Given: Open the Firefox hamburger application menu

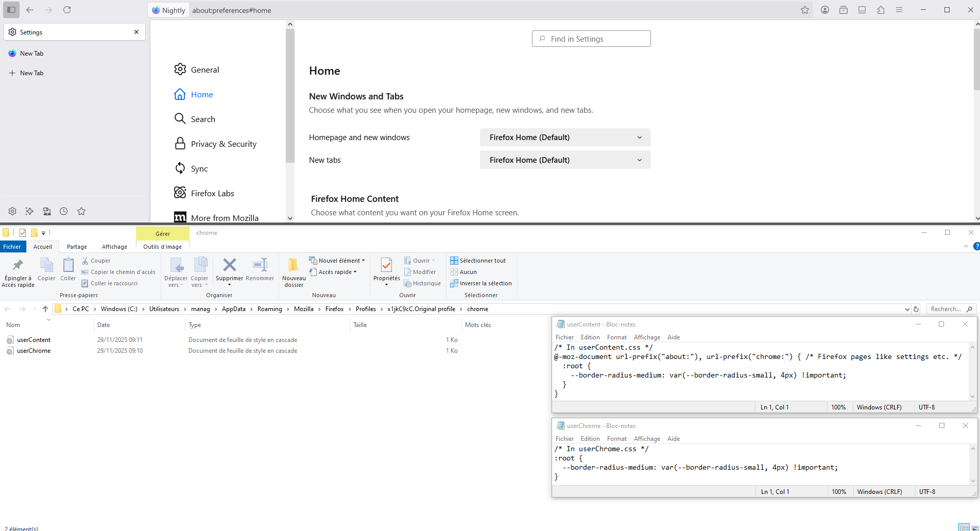Looking at the screenshot, I should pos(899,10).
